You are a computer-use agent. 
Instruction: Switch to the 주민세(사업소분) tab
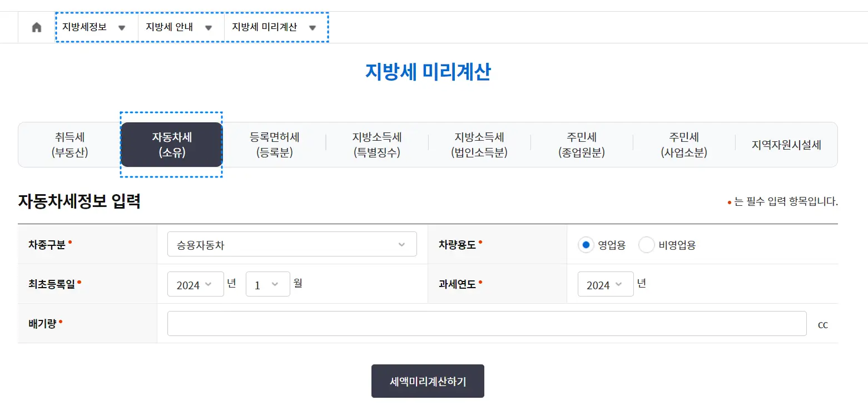pos(684,144)
